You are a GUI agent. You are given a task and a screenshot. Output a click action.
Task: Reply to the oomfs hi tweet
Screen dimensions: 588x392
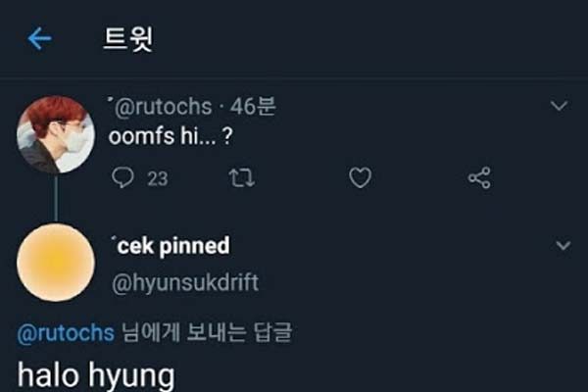tap(123, 178)
